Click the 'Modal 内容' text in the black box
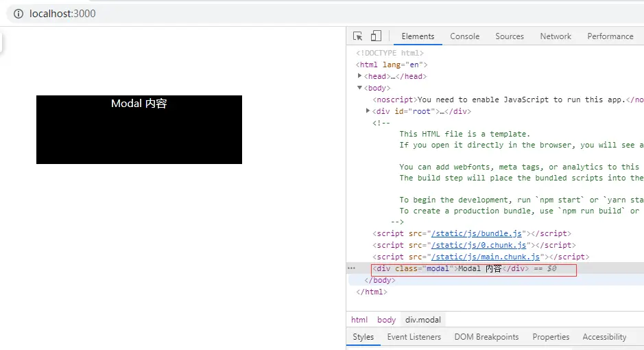The height and width of the screenshot is (350, 644). (139, 104)
